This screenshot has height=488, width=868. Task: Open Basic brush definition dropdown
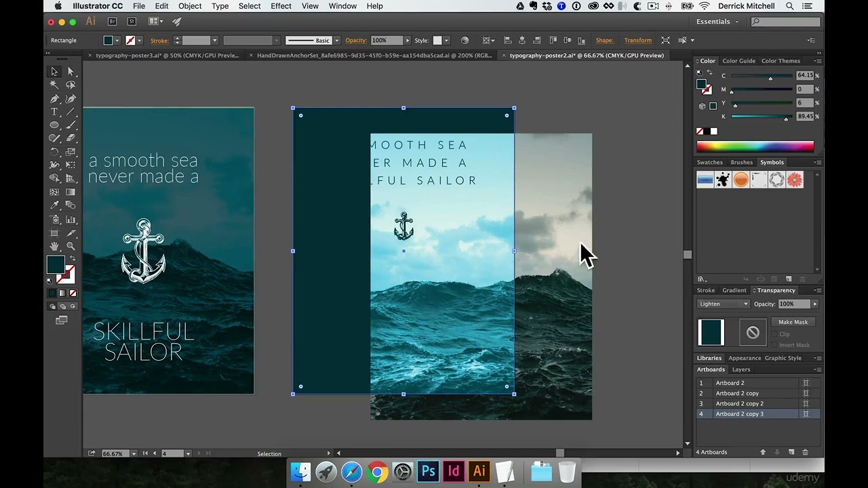click(x=336, y=41)
